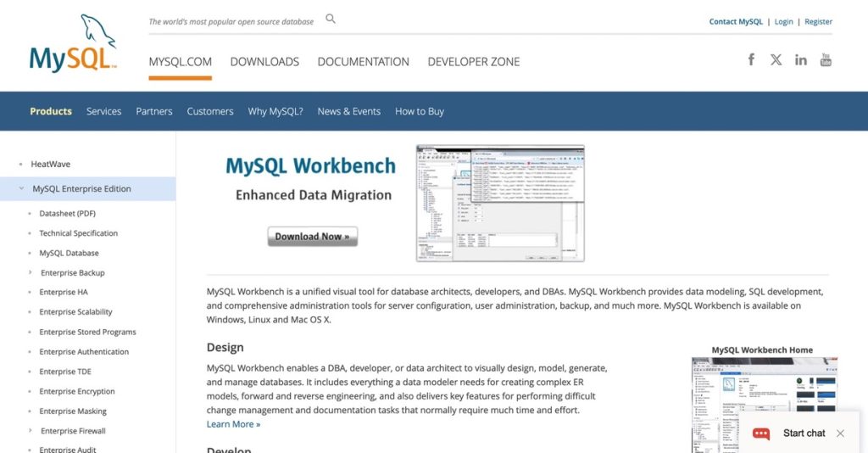Open Enterprise Firewall sidebar link
The height and width of the screenshot is (453, 868).
pyautogui.click(x=73, y=431)
